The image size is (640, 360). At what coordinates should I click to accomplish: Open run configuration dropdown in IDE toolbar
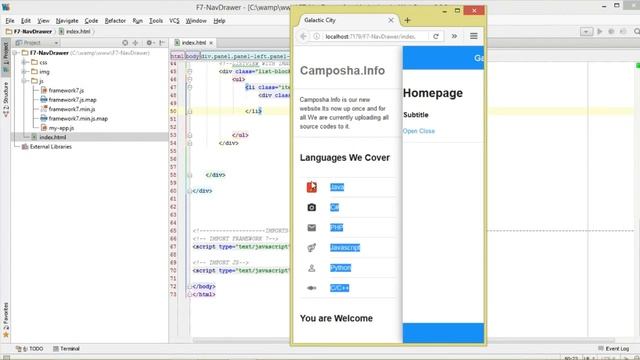(x=586, y=31)
